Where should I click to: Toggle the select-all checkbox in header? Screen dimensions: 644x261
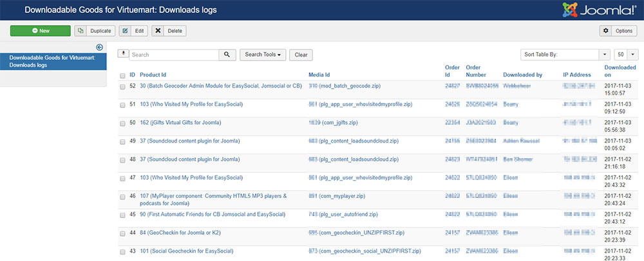(x=122, y=75)
